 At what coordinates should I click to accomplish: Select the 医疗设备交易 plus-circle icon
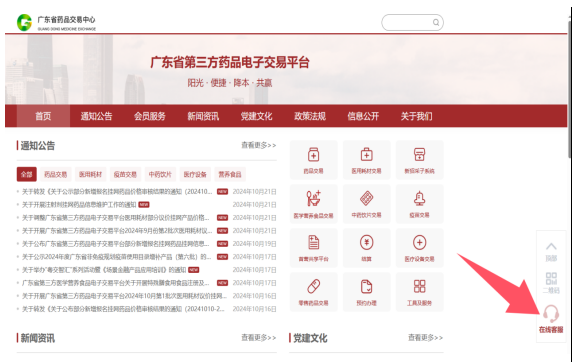[x=419, y=243]
